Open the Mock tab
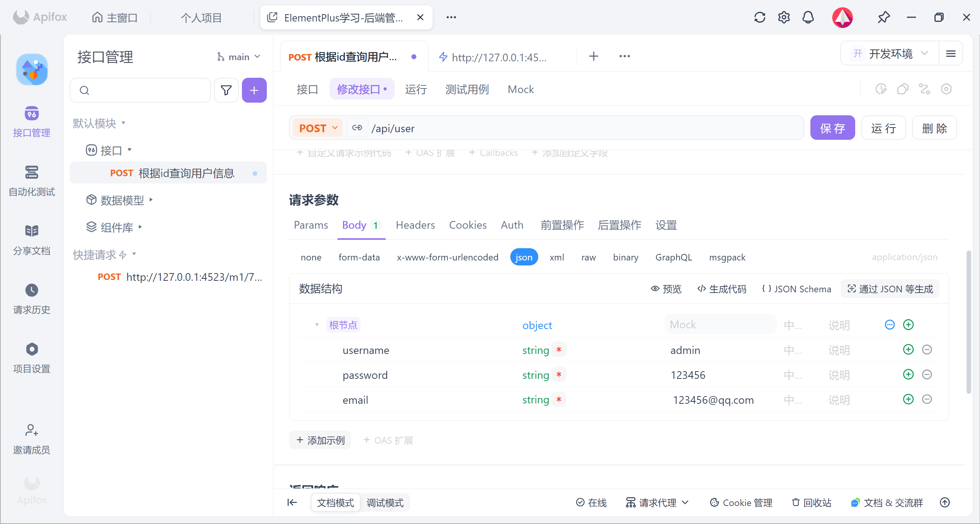The height and width of the screenshot is (524, 980). [x=520, y=89]
